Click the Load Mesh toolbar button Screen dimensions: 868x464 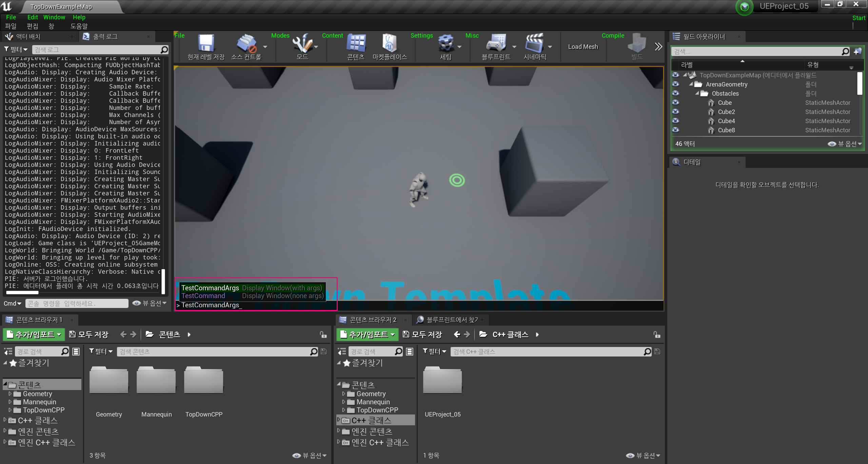(583, 47)
